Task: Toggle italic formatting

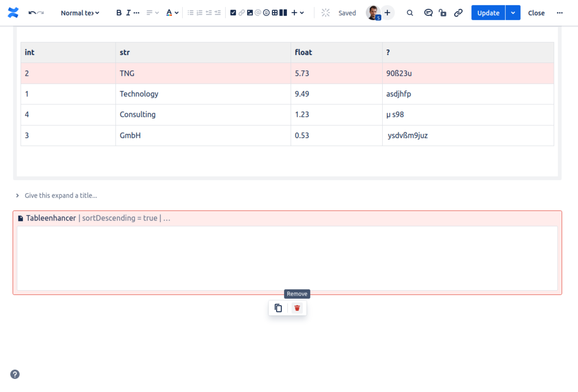Action: click(x=128, y=13)
